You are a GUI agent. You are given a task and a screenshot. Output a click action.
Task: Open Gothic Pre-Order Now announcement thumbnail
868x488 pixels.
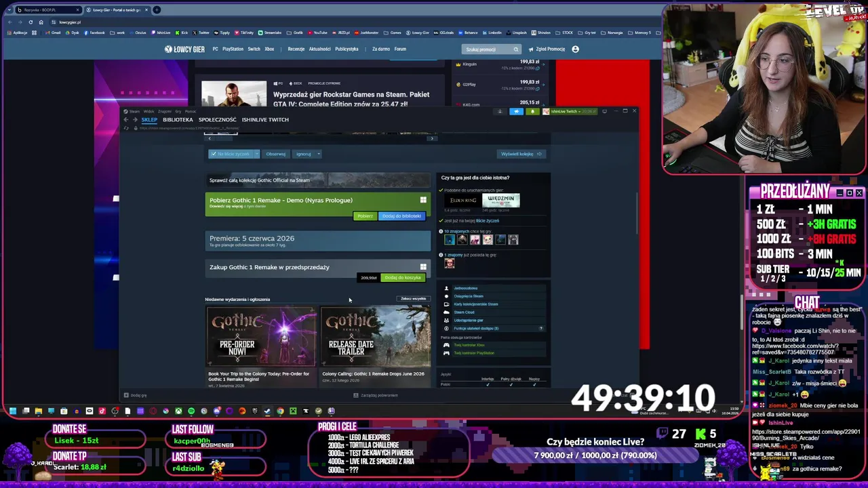click(261, 336)
